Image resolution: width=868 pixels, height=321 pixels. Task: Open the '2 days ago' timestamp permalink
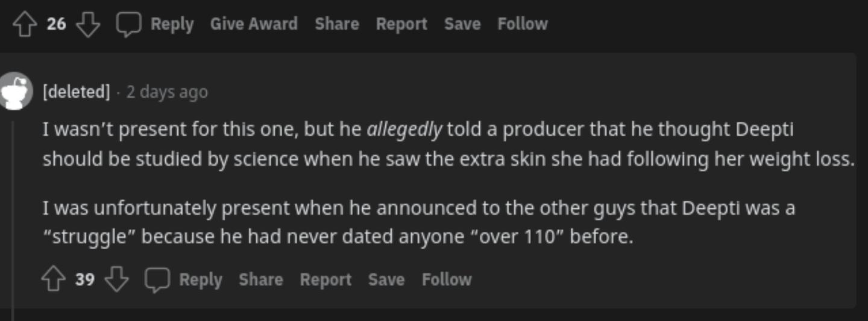[167, 92]
